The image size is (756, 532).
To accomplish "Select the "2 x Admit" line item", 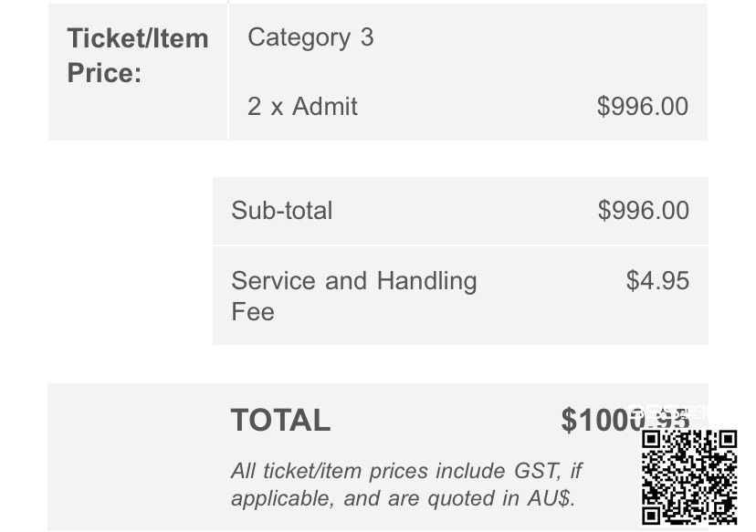I will click(302, 106).
